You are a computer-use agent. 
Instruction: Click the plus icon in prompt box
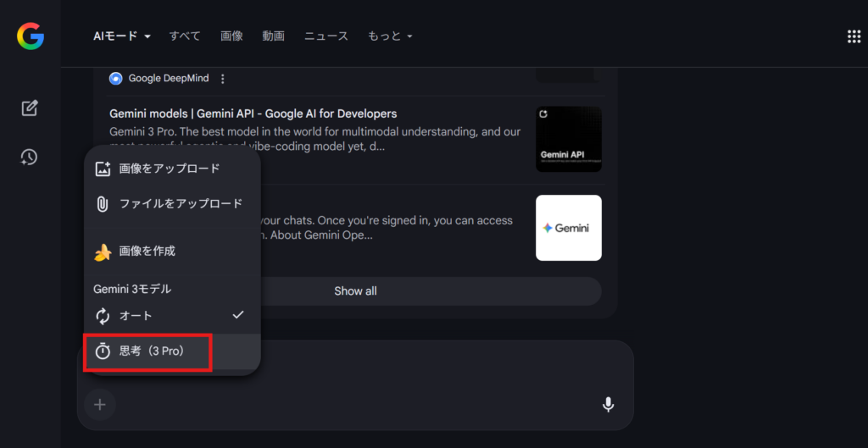pyautogui.click(x=100, y=405)
